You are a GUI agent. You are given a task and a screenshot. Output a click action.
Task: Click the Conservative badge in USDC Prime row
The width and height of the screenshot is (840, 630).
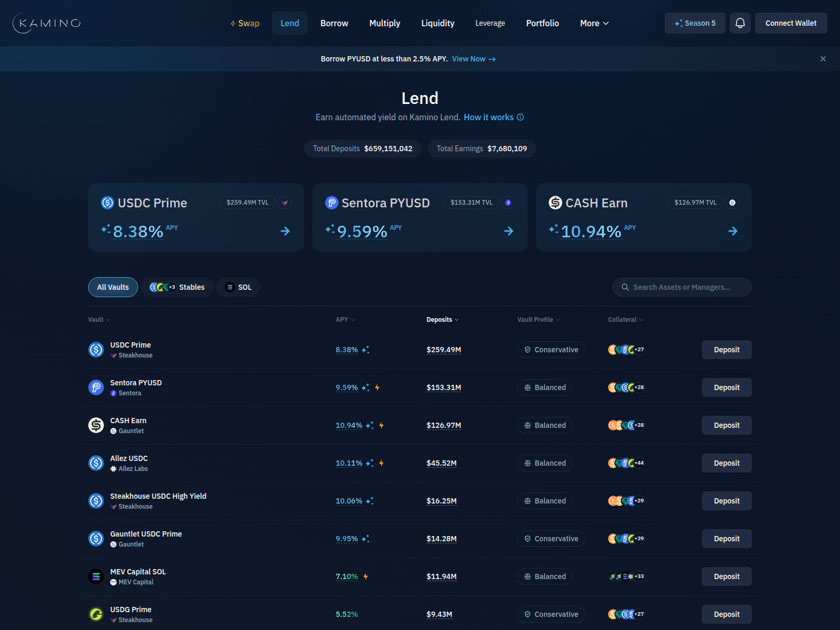pos(551,350)
